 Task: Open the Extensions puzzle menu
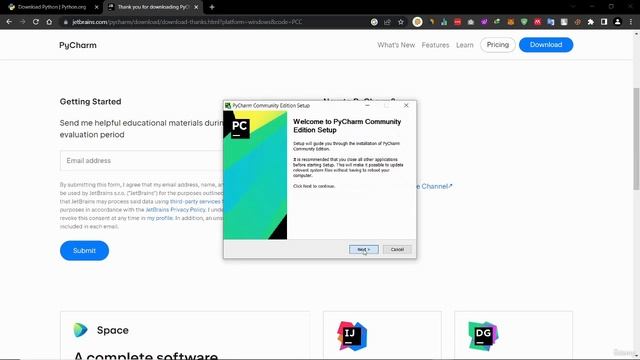click(x=591, y=22)
